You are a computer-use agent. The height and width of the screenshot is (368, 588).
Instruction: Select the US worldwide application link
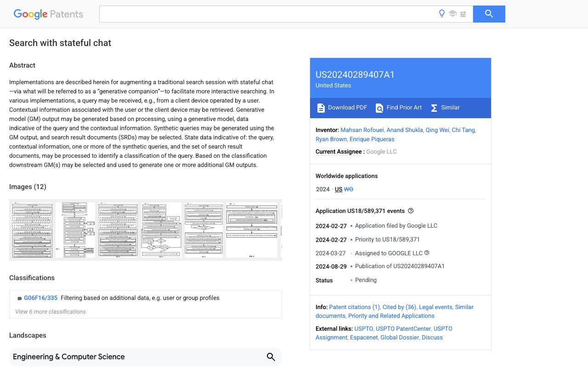point(339,189)
